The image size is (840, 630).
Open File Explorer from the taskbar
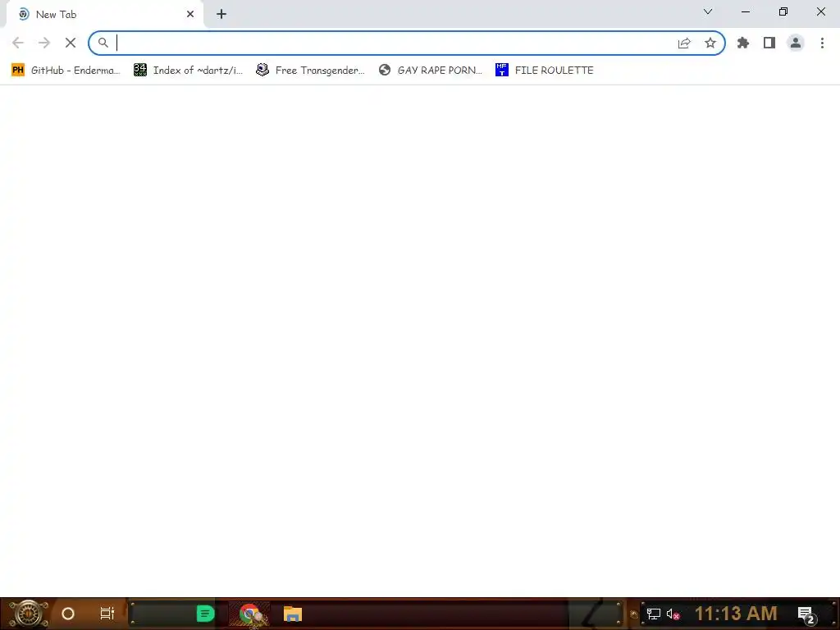(293, 614)
